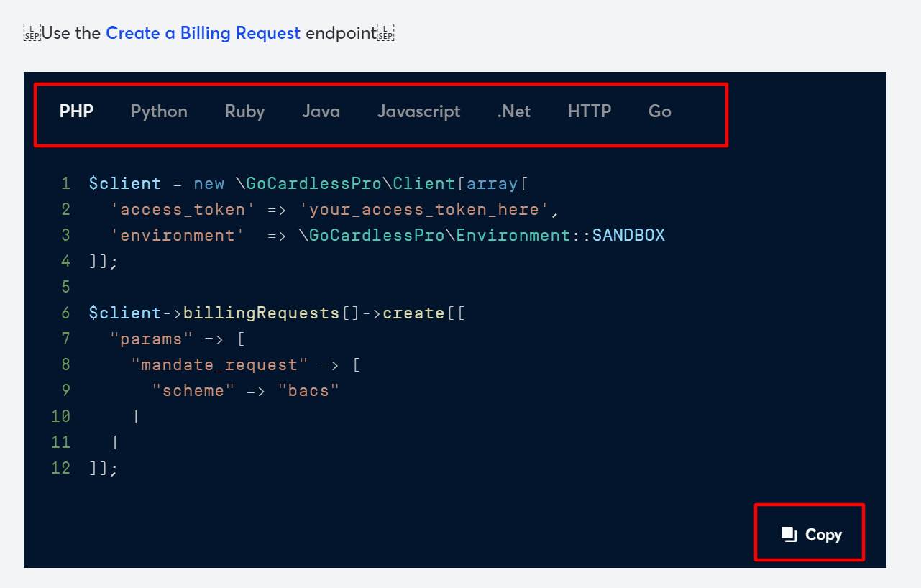Open the .Net code example
Image resolution: width=921 pixels, height=588 pixels.
[513, 111]
